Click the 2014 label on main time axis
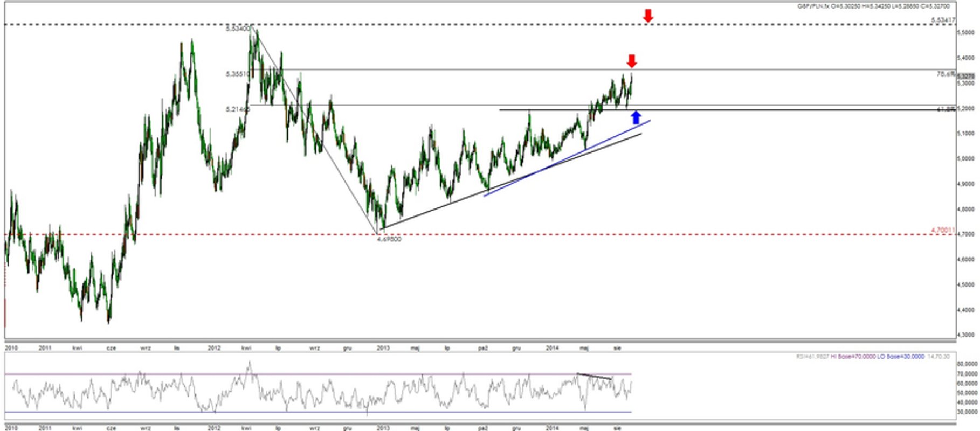The width and height of the screenshot is (980, 431). (552, 348)
